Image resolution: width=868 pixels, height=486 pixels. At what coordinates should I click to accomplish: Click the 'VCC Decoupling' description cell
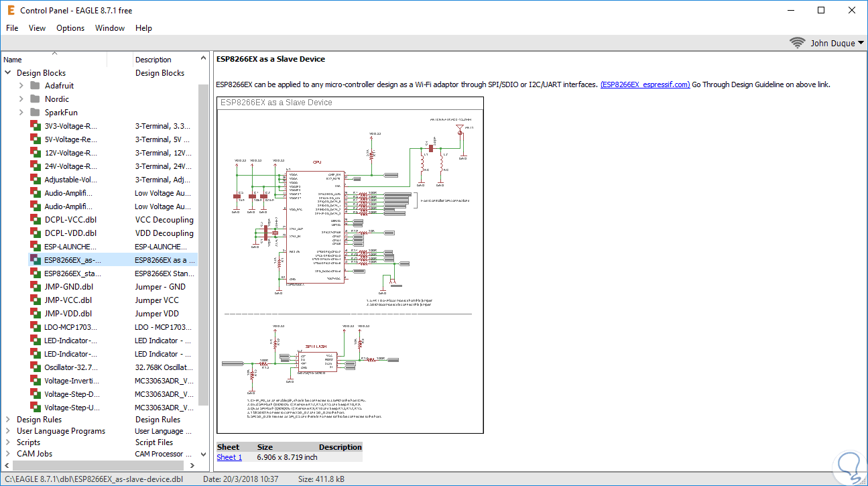click(164, 220)
